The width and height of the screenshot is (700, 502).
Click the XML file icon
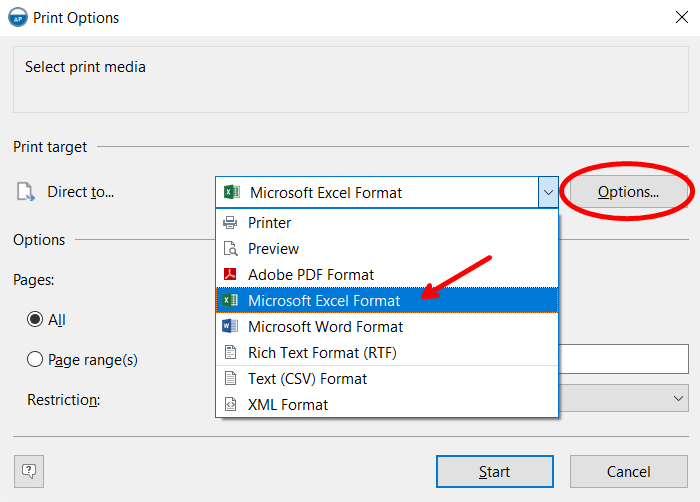pyautogui.click(x=230, y=405)
